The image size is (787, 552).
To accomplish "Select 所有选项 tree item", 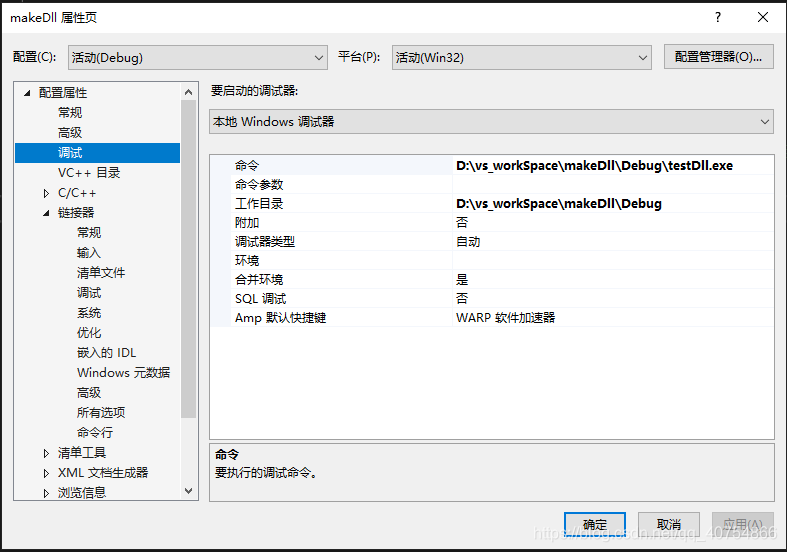I will [x=101, y=413].
